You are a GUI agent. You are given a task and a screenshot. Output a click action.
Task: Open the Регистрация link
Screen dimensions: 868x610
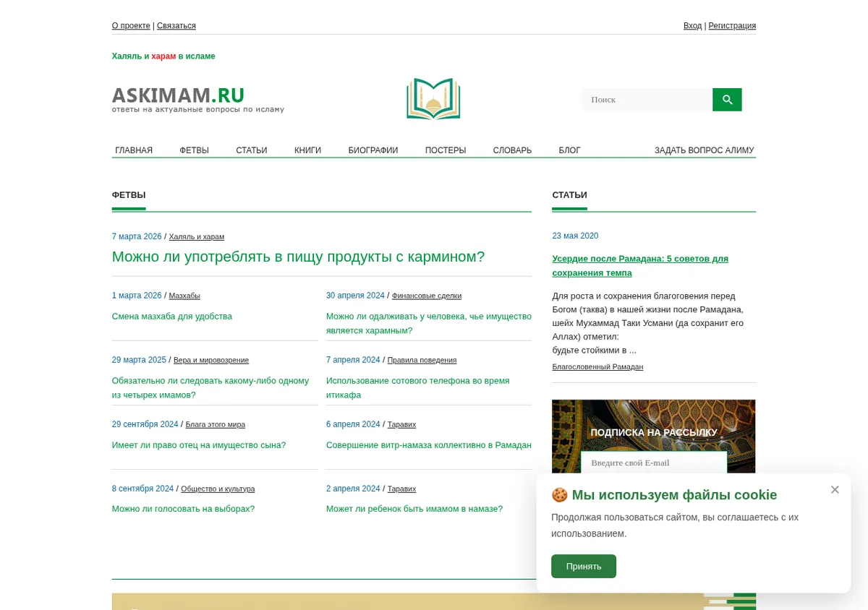(x=732, y=26)
